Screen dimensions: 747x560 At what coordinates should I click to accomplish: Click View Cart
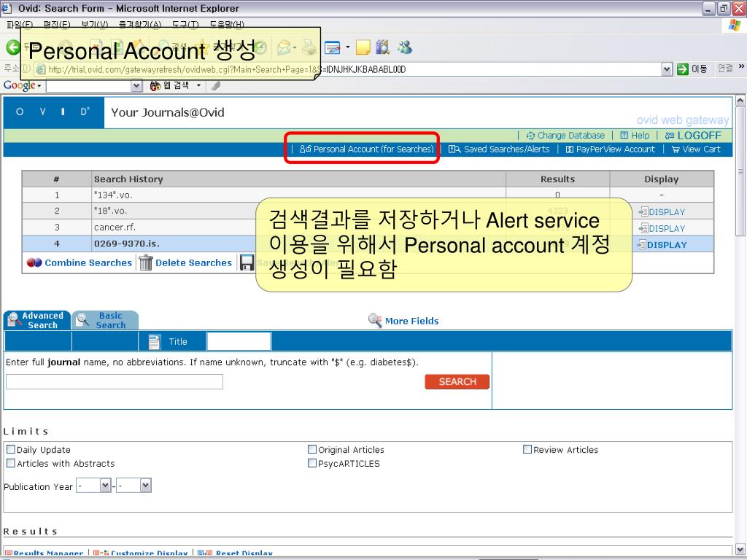(x=696, y=149)
